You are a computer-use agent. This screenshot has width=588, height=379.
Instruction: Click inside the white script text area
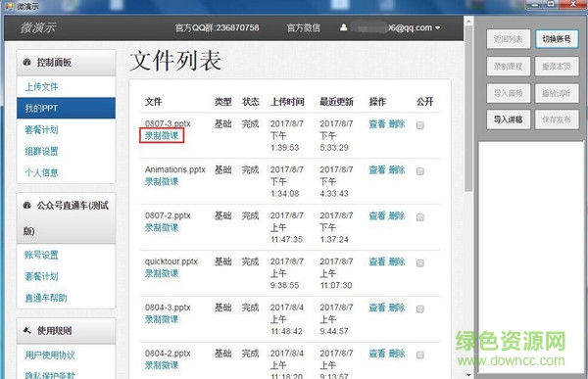530,257
